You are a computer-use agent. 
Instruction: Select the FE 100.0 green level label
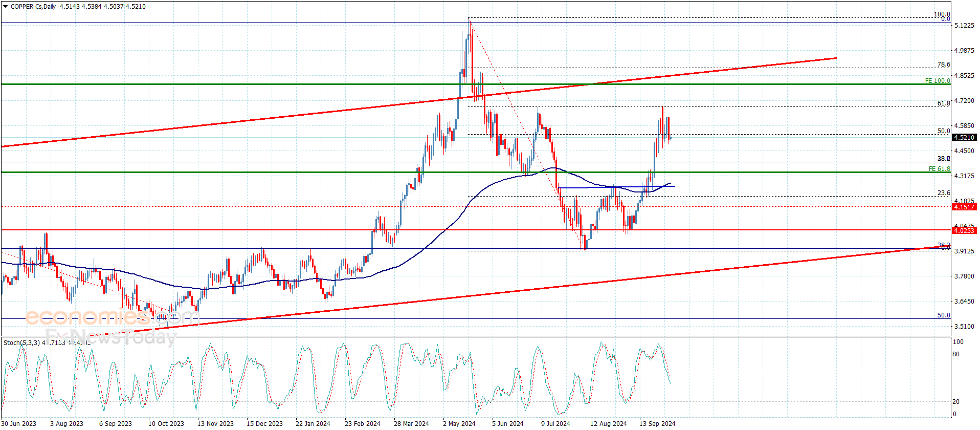[x=938, y=81]
